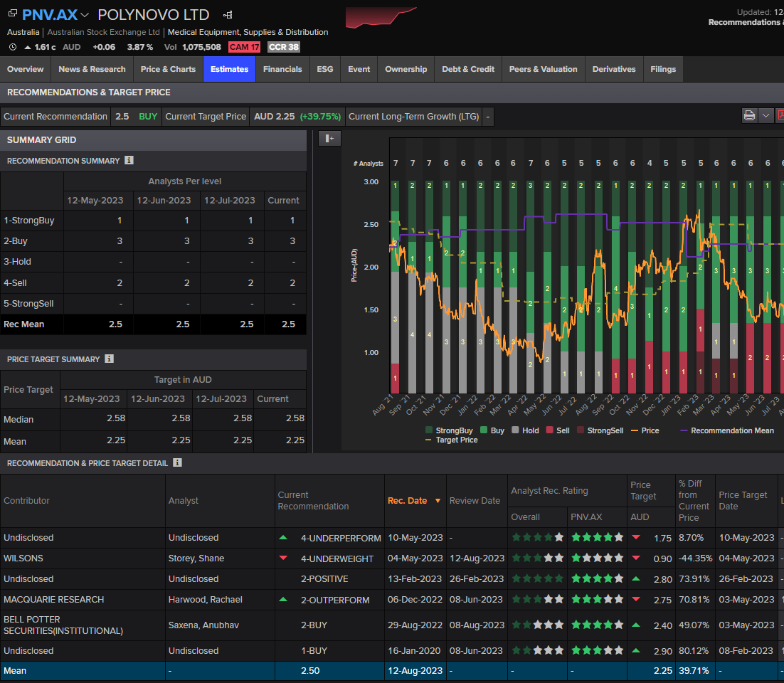The width and height of the screenshot is (784, 683).
Task: Click the MACQUARIE RESEARCH PNV.AX star rating
Action: (598, 600)
